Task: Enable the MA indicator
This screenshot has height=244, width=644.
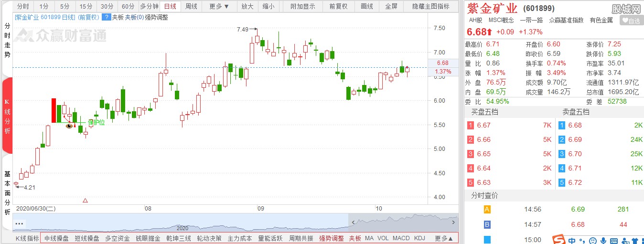Action: (x=369, y=238)
